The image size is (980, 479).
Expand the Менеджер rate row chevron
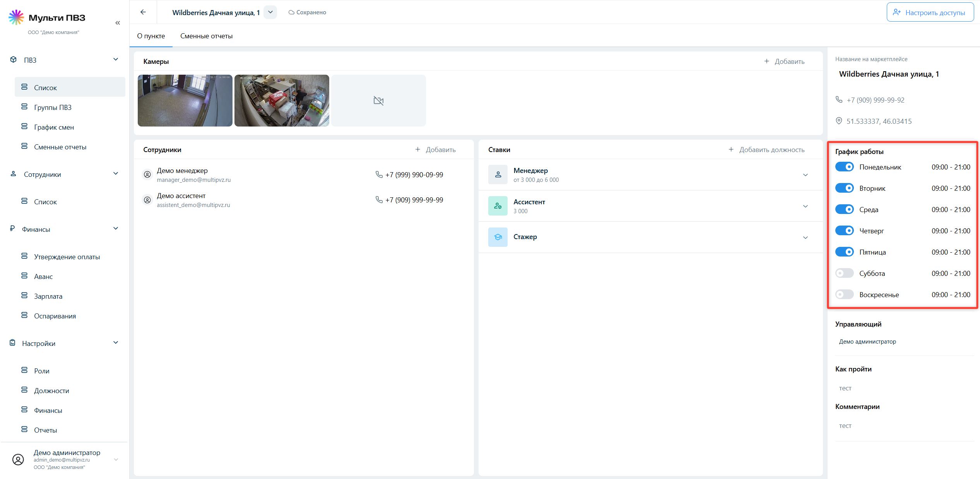click(805, 175)
